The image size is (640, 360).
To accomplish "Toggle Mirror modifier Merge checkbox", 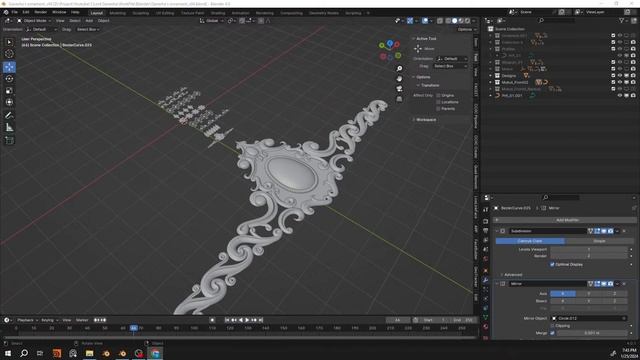I will coord(552,333).
